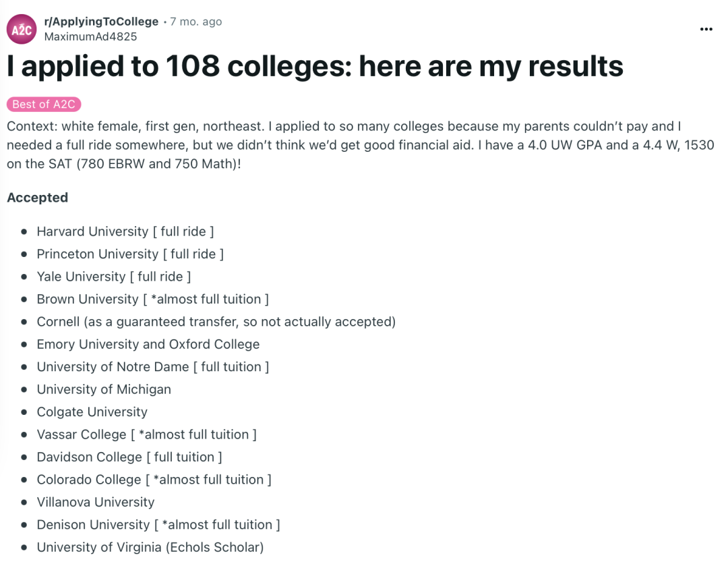Click the Cornell guaranteed transfer entry
728x562 pixels.
coord(216,322)
